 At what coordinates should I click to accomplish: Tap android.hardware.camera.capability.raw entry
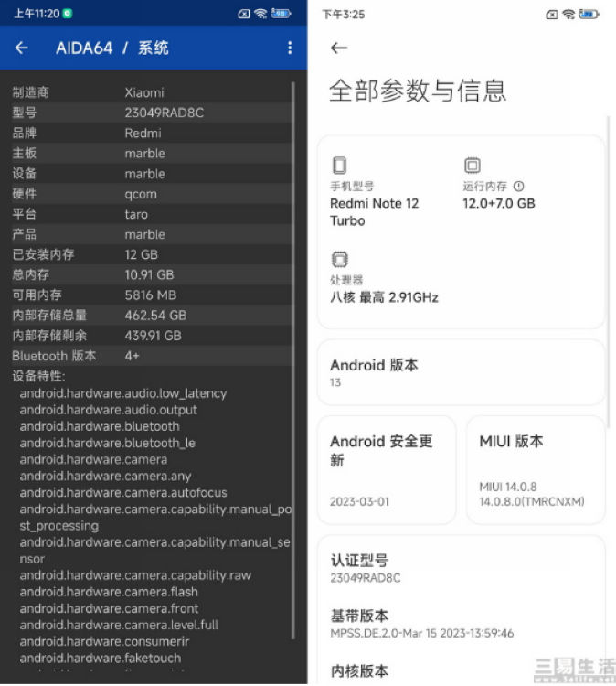[135, 575]
